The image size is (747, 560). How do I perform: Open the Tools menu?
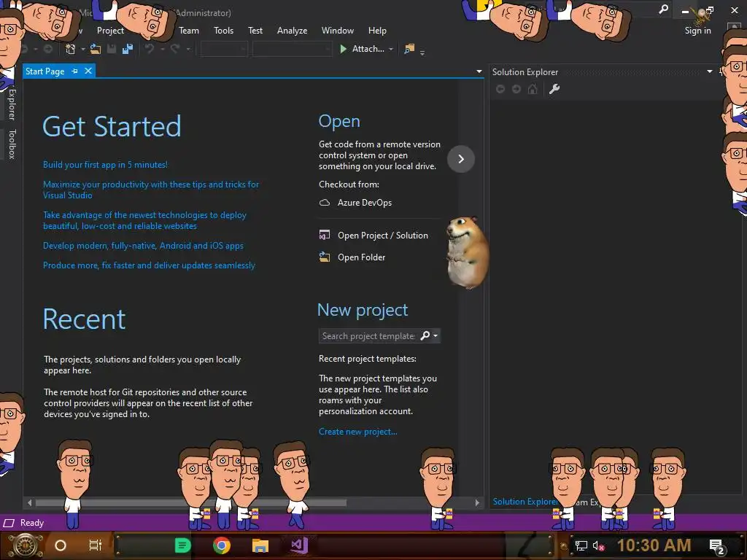223,31
